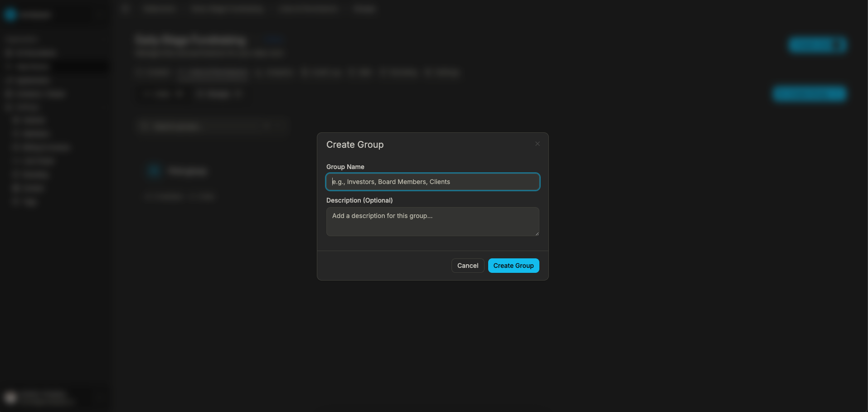Image resolution: width=868 pixels, height=412 pixels.
Task: Select the second tab in the top navigation bar
Action: [227, 9]
